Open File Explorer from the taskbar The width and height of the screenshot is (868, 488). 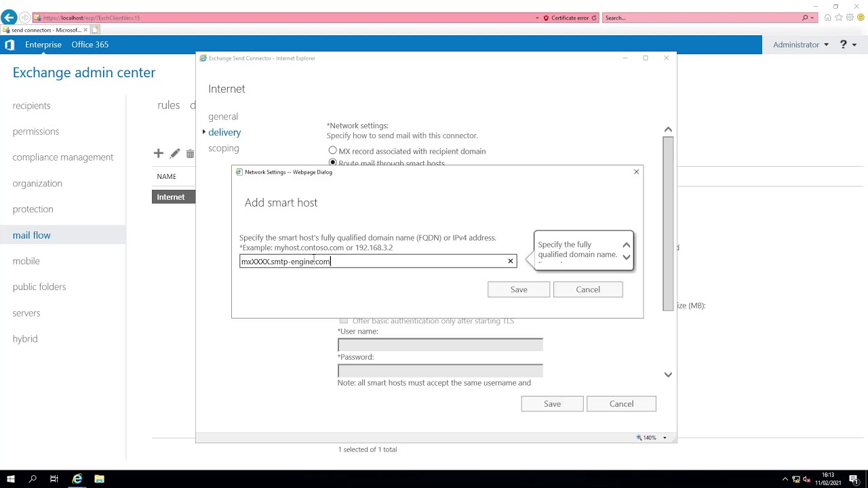click(x=100, y=479)
